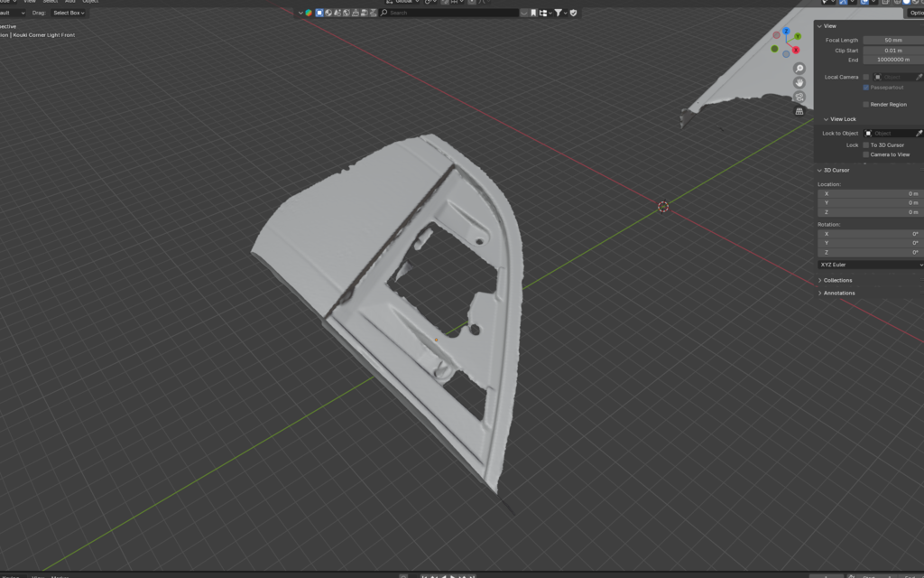The width and height of the screenshot is (924, 578).
Task: Enable Lock Camera to View checkbox
Action: (866, 154)
